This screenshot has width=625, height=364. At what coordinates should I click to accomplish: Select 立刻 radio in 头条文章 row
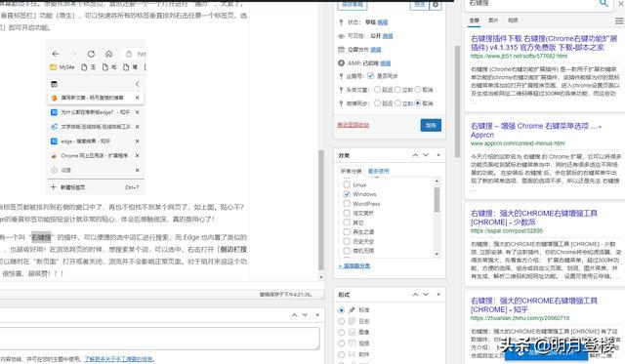(x=397, y=90)
